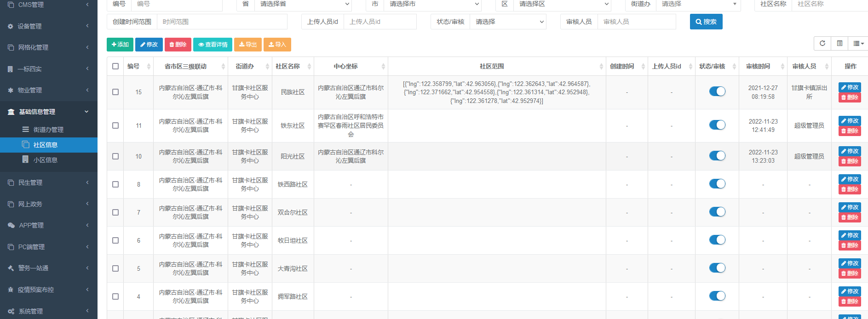Tick the checkbox for row 11
Viewport: 868px width, 319px height.
pyautogui.click(x=115, y=125)
